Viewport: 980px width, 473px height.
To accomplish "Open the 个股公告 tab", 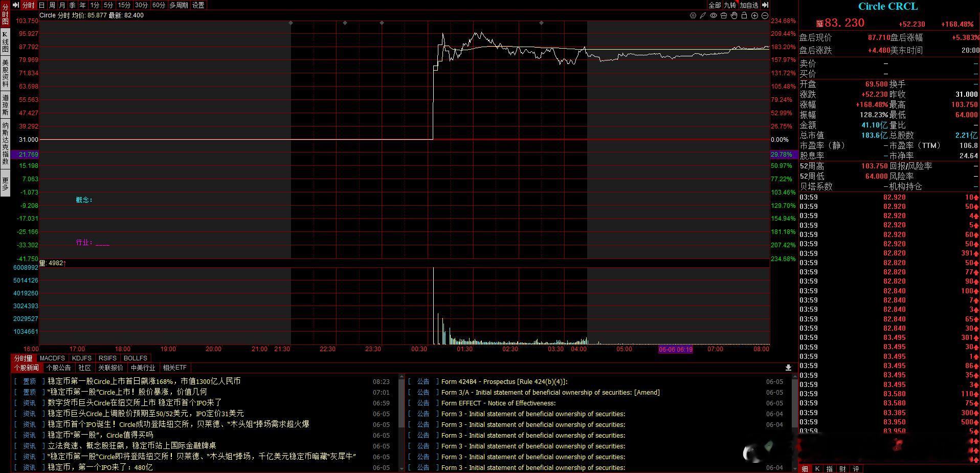I will [59, 368].
